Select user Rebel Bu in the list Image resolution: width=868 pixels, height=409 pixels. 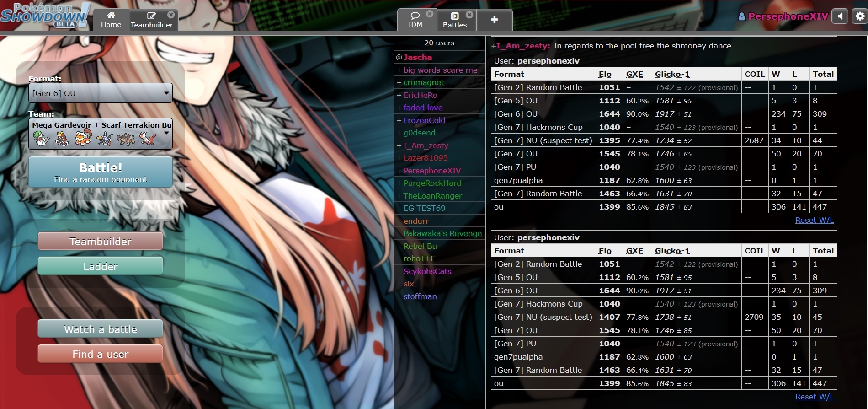pyautogui.click(x=440, y=246)
